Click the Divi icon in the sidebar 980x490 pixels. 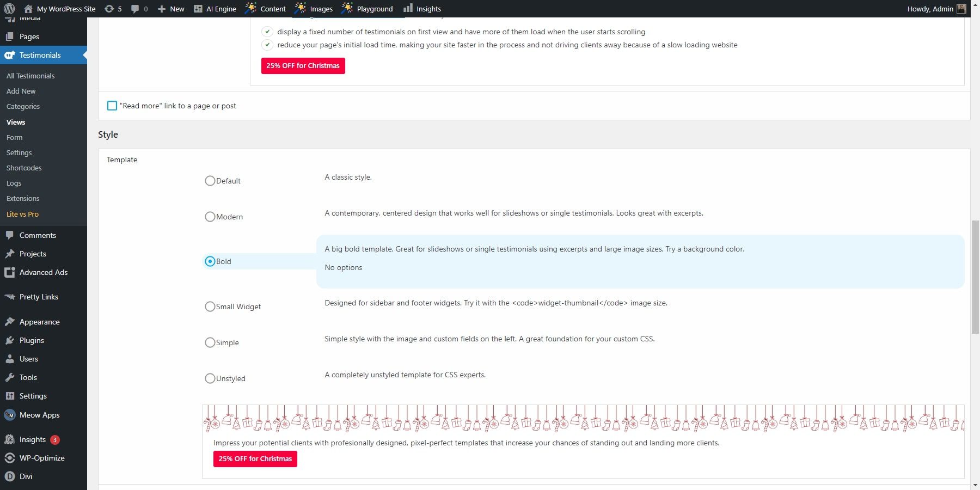point(10,476)
